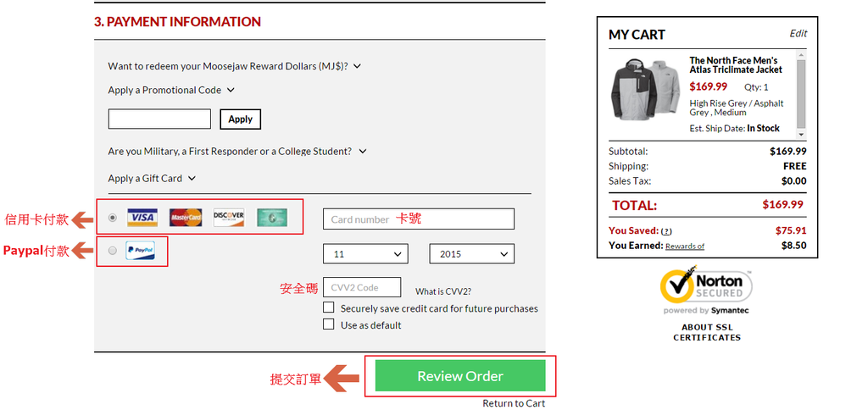Image resolution: width=868 pixels, height=410 pixels.
Task: Click the Norton Secured seal
Action: click(706, 286)
